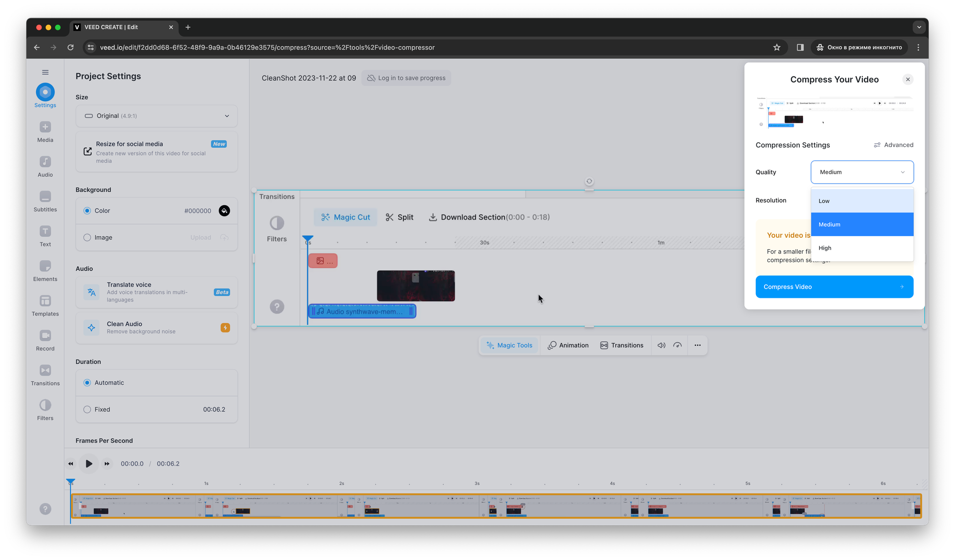Open the black background color swatch
This screenshot has width=955, height=560.
point(224,211)
